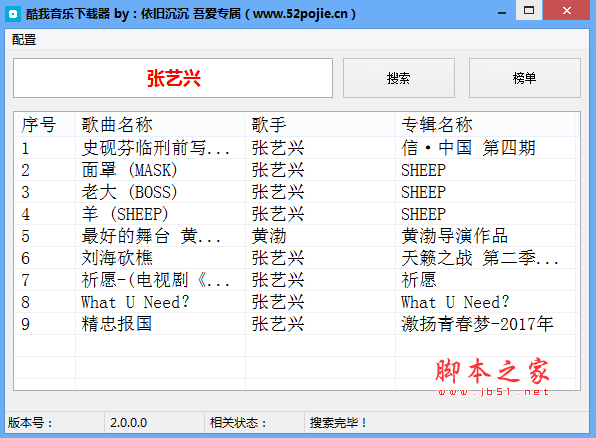Sort by the 歌曲名称 column header

160,125
